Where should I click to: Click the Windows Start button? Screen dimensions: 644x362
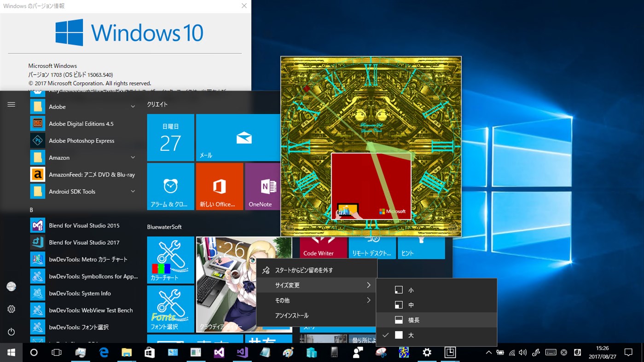coord(11,353)
